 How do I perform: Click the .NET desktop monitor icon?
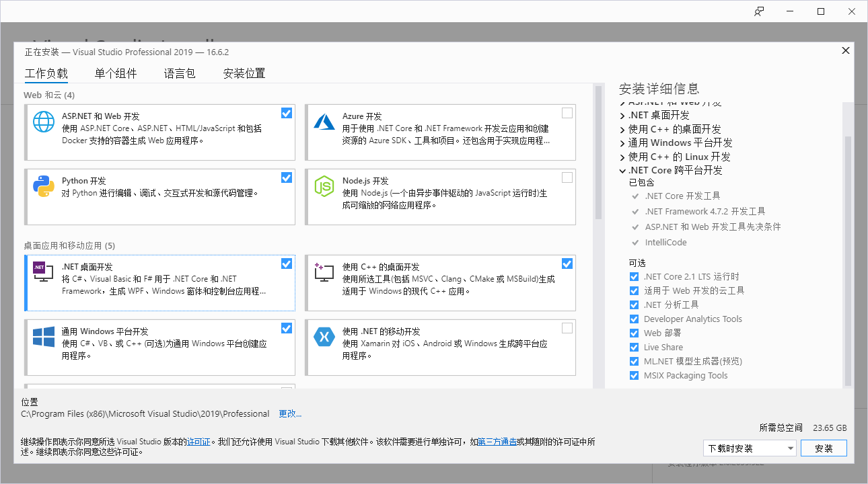click(44, 272)
